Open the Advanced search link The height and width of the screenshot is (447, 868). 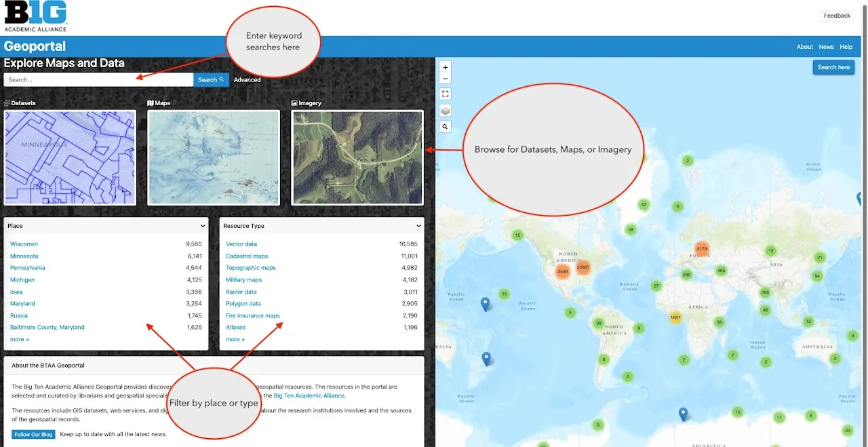point(247,80)
